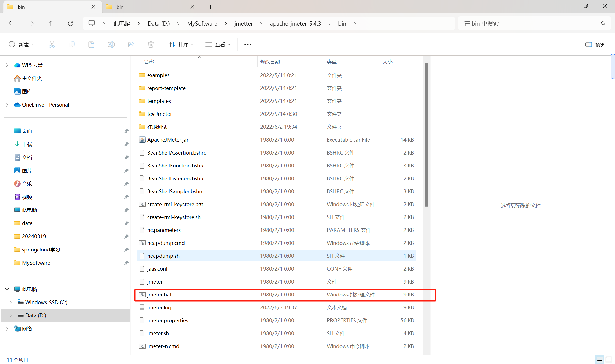
Task: Click the Paste clipboard icon
Action: click(91, 44)
